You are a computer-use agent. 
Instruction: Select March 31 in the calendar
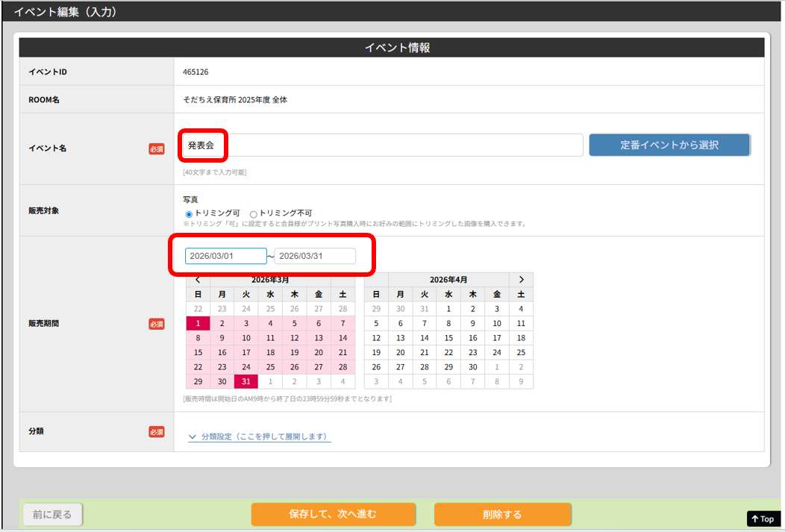(x=246, y=381)
